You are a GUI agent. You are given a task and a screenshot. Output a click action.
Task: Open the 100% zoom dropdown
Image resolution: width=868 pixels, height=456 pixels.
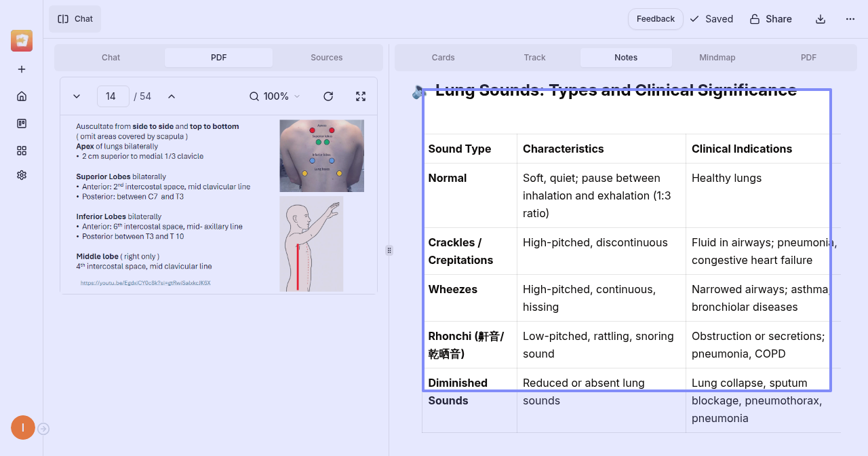point(275,96)
